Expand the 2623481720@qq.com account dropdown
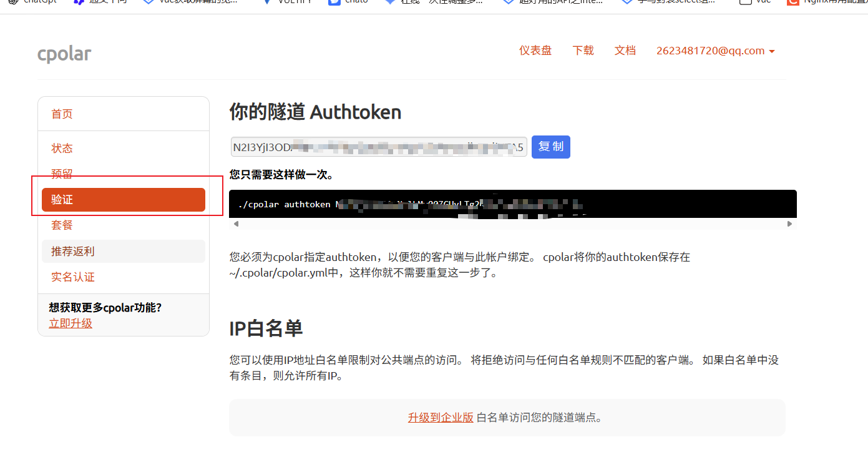Viewport: 868px width, 457px height. pos(716,51)
